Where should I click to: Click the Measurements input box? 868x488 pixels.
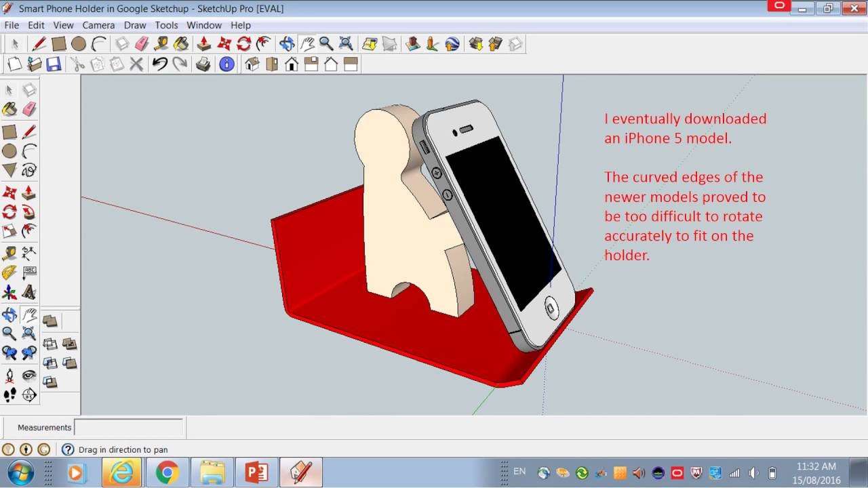click(x=129, y=428)
